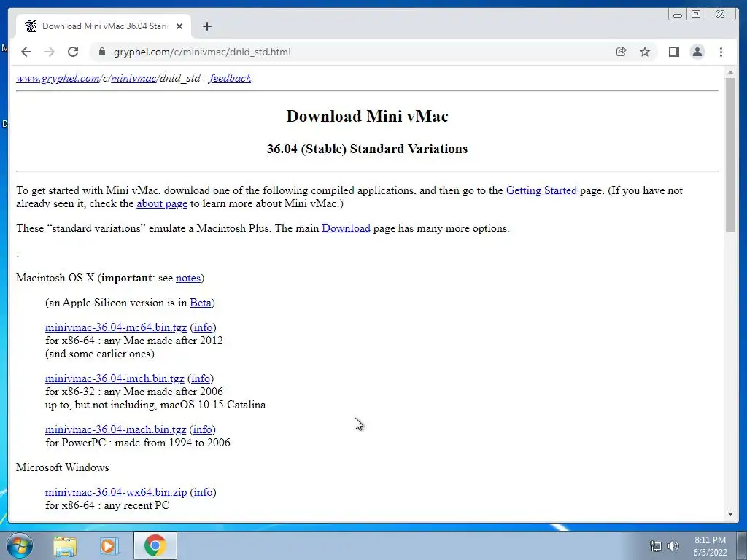Download minivmac-36.04-mach.bin.tgz
This screenshot has width=747, height=560.
pyautogui.click(x=116, y=429)
